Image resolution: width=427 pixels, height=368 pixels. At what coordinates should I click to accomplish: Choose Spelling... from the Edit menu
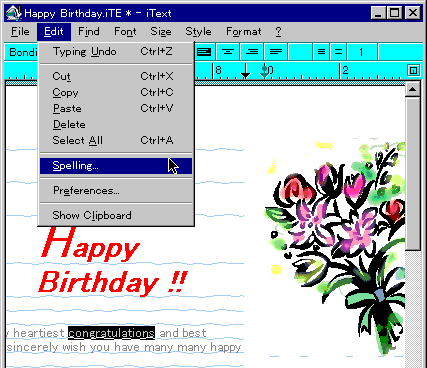(x=116, y=166)
